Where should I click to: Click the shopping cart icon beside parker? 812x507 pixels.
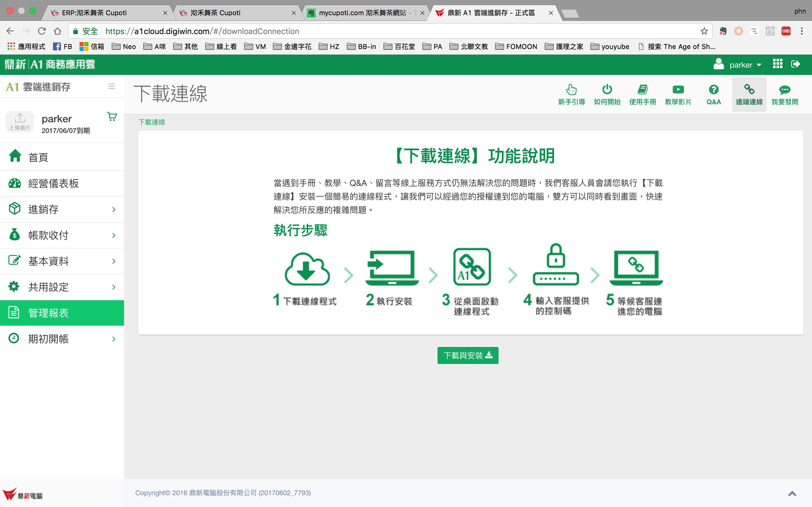(112, 116)
